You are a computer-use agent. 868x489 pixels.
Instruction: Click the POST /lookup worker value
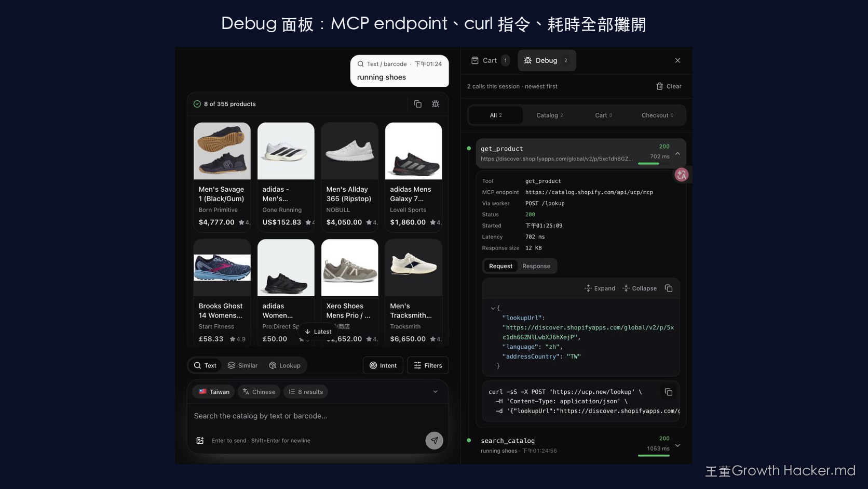pyautogui.click(x=545, y=203)
